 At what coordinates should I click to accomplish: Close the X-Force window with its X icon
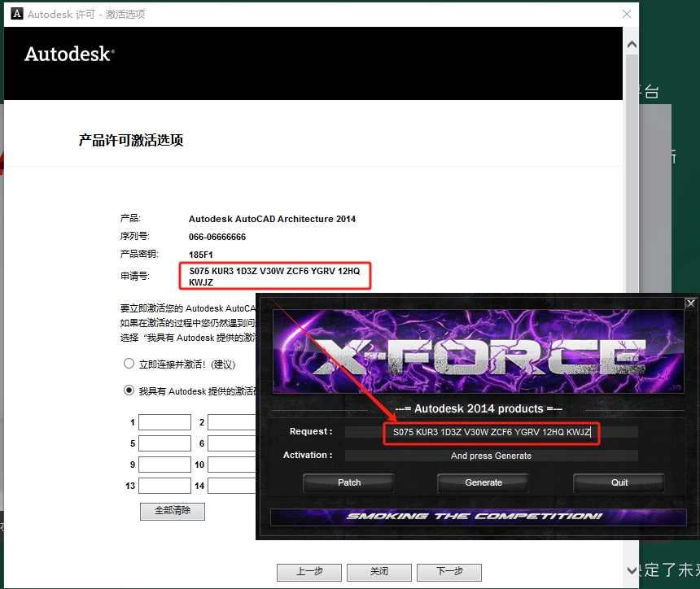pos(690,303)
